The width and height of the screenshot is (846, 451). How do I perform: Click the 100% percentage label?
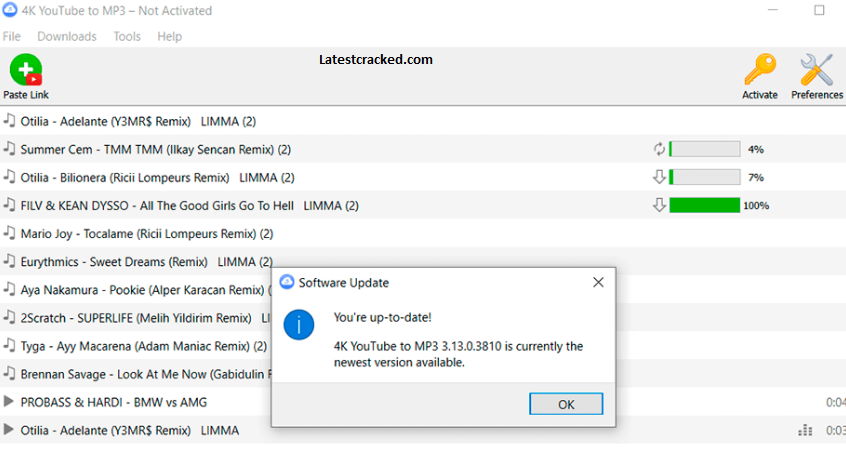pos(756,206)
